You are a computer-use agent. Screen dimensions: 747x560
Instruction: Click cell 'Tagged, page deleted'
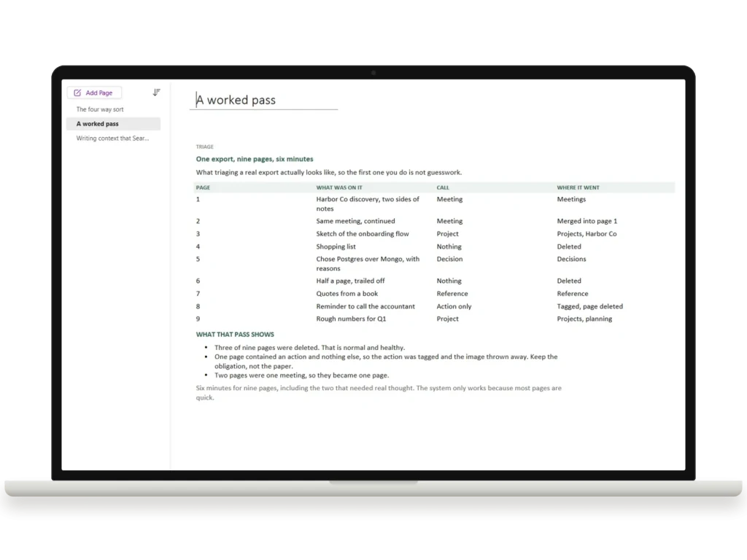point(589,307)
